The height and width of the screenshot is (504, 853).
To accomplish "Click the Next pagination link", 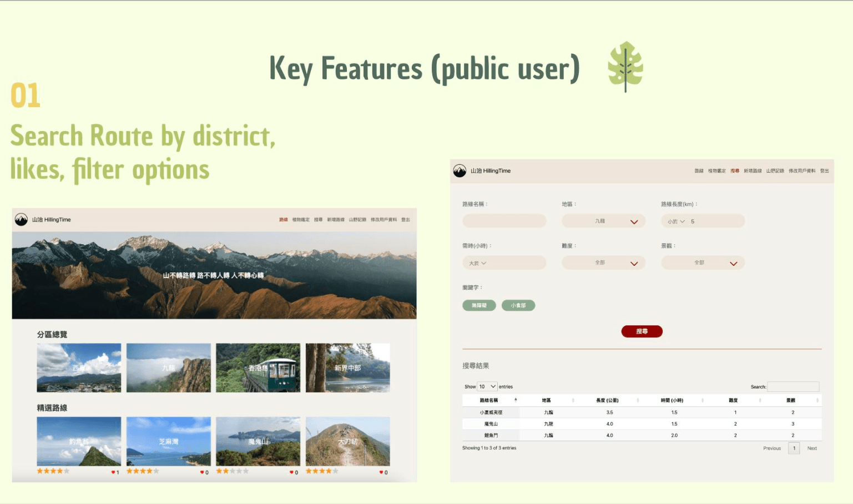I will coord(812,448).
